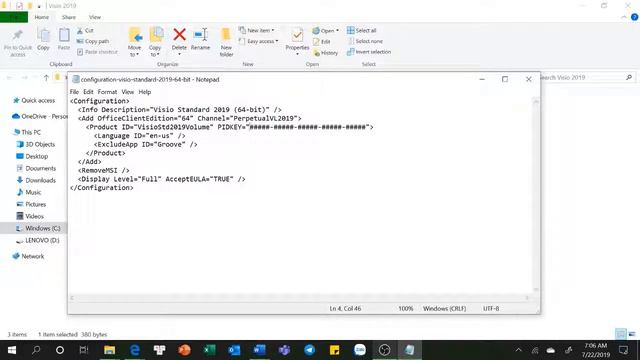Screen dimensions: 640x360
Task: Click Pin to Quick access icon
Action: [x=18, y=36]
